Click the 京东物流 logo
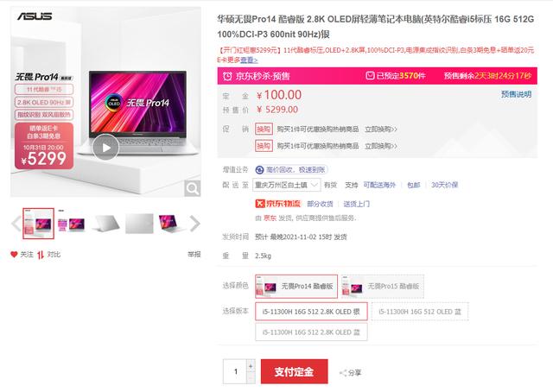The height and width of the screenshot is (392, 553). tap(278, 204)
